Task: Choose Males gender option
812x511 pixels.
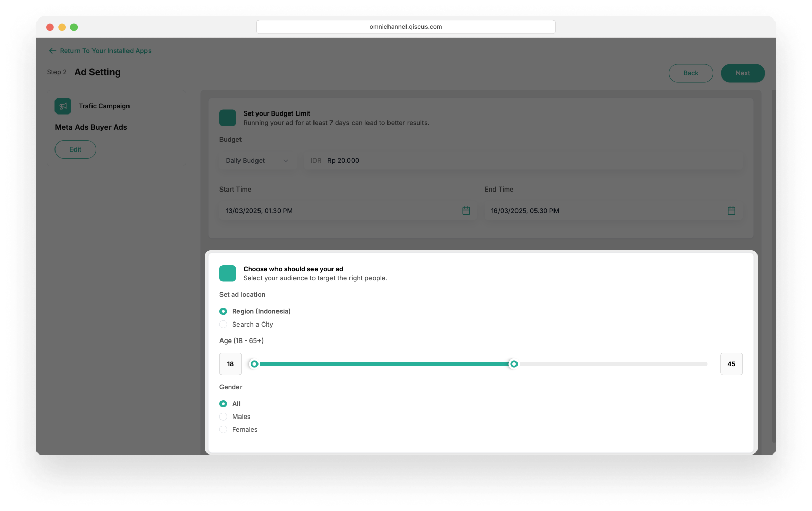Action: [223, 417]
